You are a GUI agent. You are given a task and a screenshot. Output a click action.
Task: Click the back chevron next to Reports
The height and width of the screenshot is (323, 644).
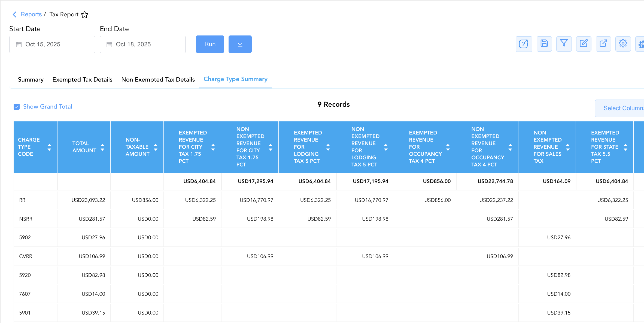click(x=15, y=14)
